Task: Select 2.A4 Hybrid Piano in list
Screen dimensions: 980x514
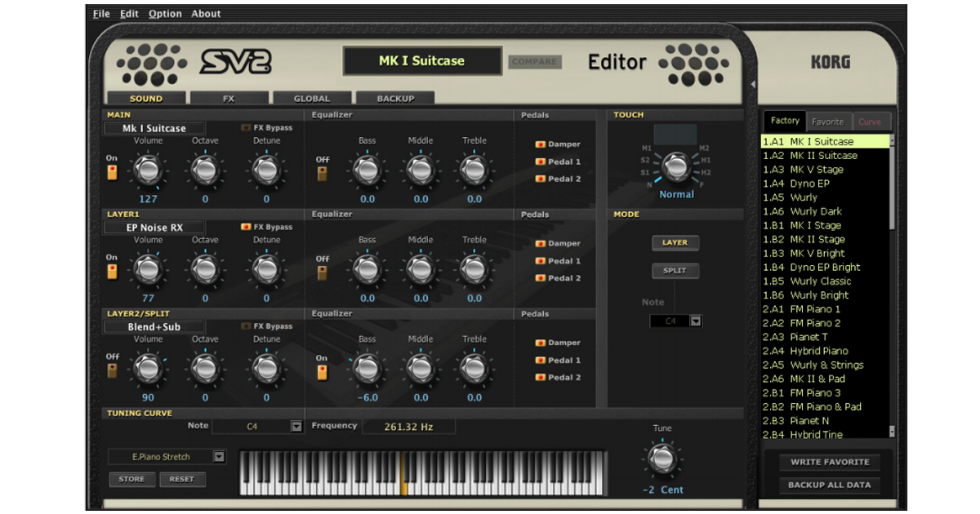Action: [x=825, y=351]
